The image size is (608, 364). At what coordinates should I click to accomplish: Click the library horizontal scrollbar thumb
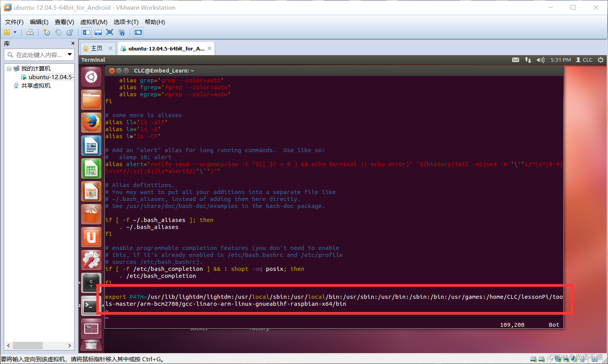point(28,345)
